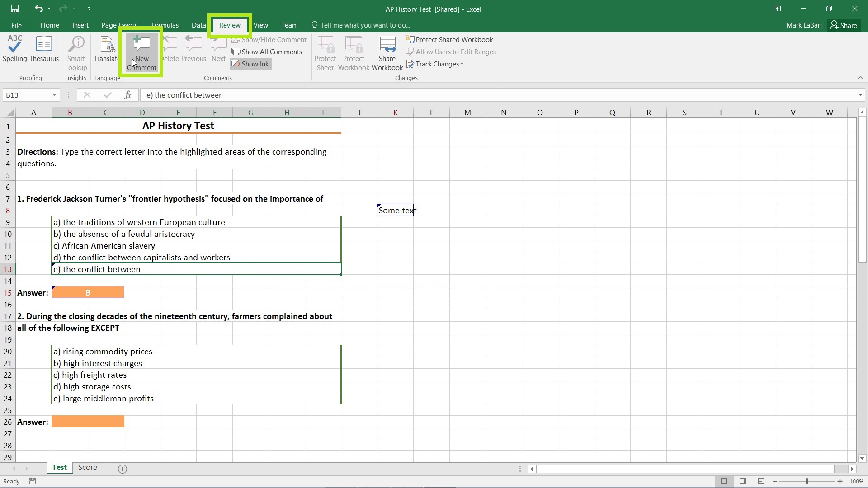Switch to the Score sheet tab
Viewport: 868px width, 488px height.
pyautogui.click(x=88, y=467)
